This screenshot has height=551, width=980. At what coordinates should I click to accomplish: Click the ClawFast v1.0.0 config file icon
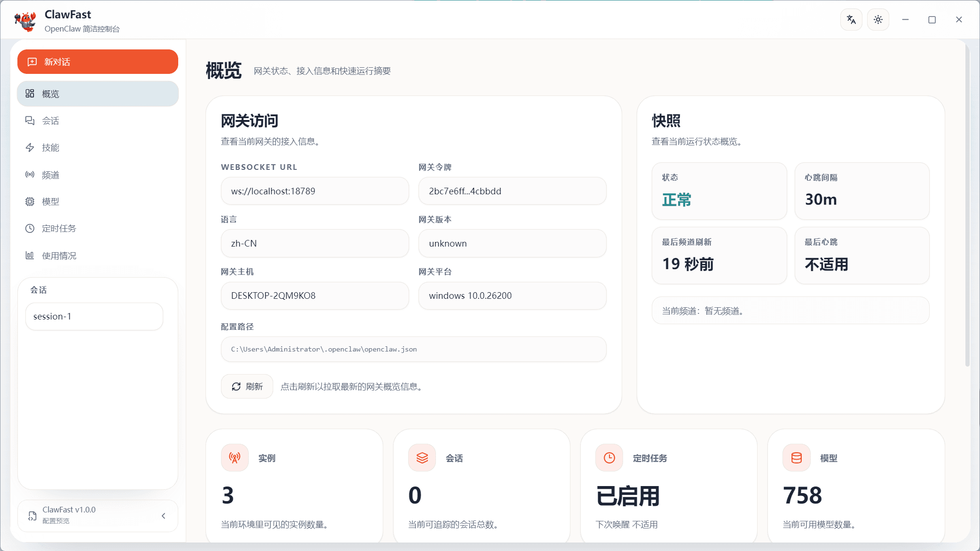click(32, 516)
